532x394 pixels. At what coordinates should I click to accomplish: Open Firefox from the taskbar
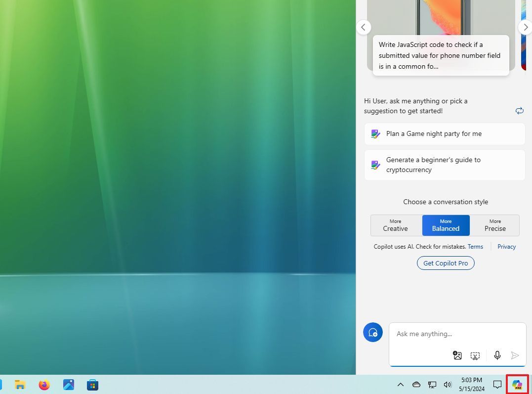pyautogui.click(x=44, y=384)
